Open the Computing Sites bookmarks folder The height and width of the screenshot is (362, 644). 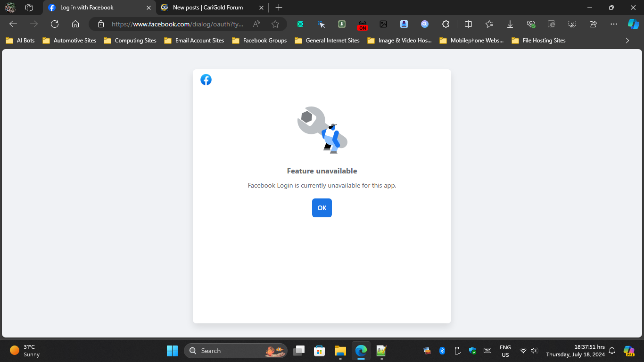130,41
